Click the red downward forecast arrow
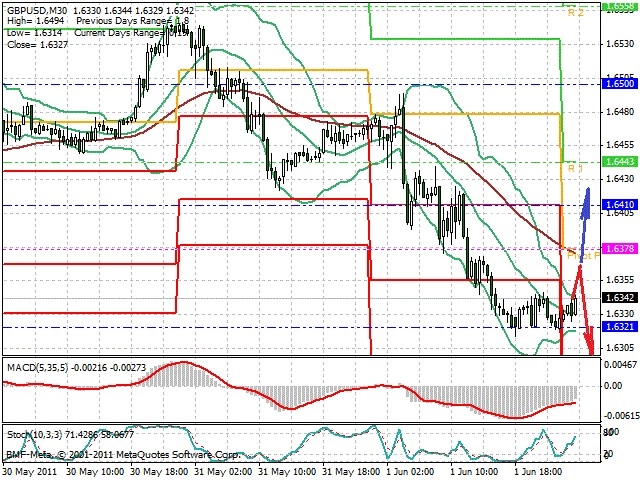The width and height of the screenshot is (640, 480). (584, 310)
